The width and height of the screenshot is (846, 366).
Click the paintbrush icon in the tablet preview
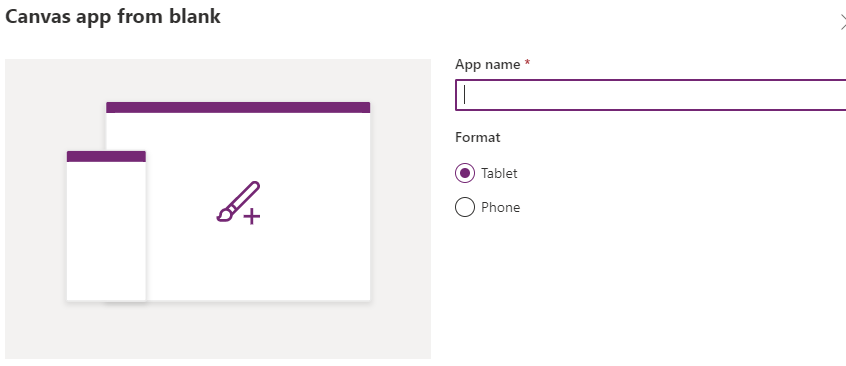tap(238, 201)
